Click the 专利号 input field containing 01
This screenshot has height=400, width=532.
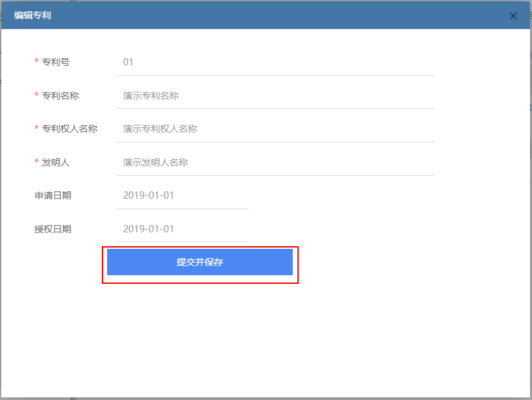pos(275,62)
